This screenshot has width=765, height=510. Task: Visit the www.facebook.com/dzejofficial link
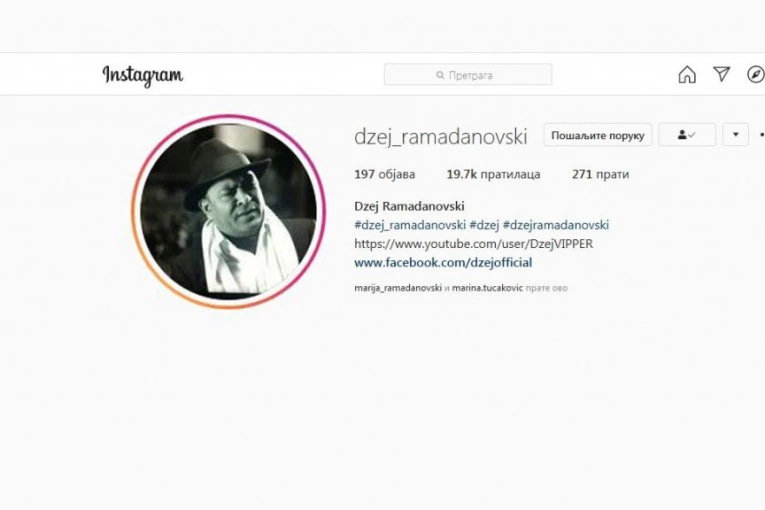click(443, 263)
